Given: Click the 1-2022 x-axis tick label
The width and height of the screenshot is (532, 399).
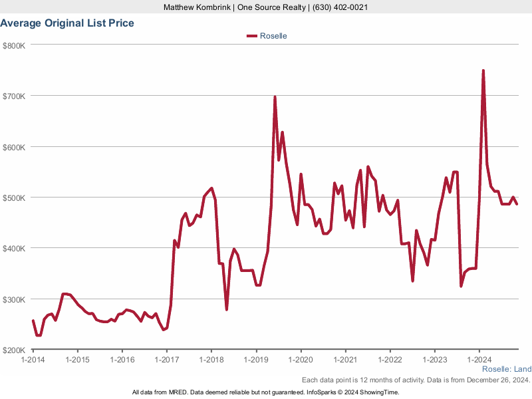Looking at the screenshot, I should (x=390, y=360).
